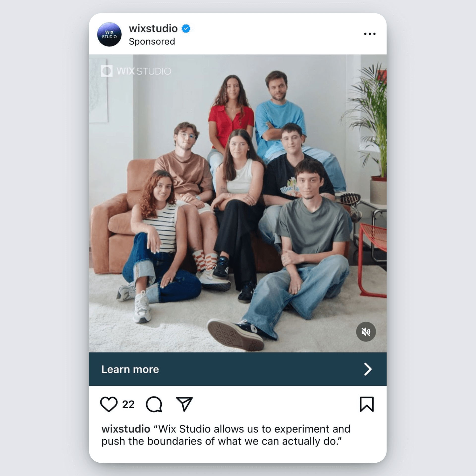The width and height of the screenshot is (476, 476).
Task: Click the square icon in video watermark
Action: pos(107,71)
